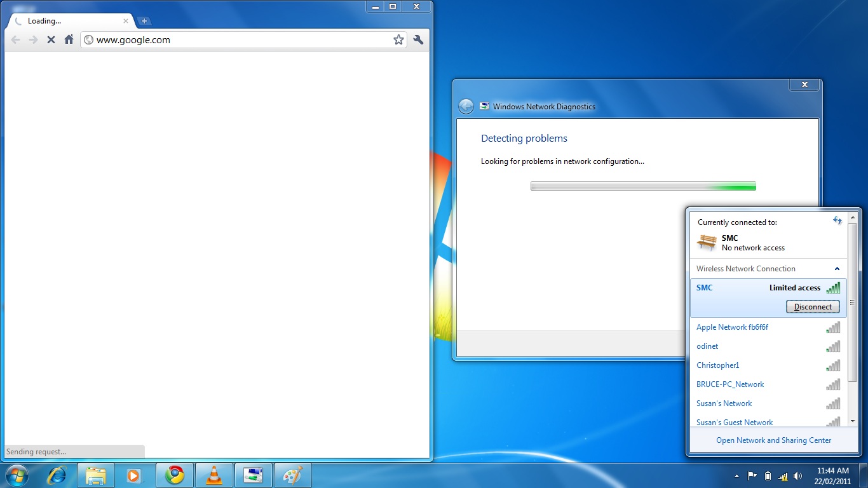Minimize the Chrome window
Screen dimensions: 868x488
pyautogui.click(x=375, y=6)
